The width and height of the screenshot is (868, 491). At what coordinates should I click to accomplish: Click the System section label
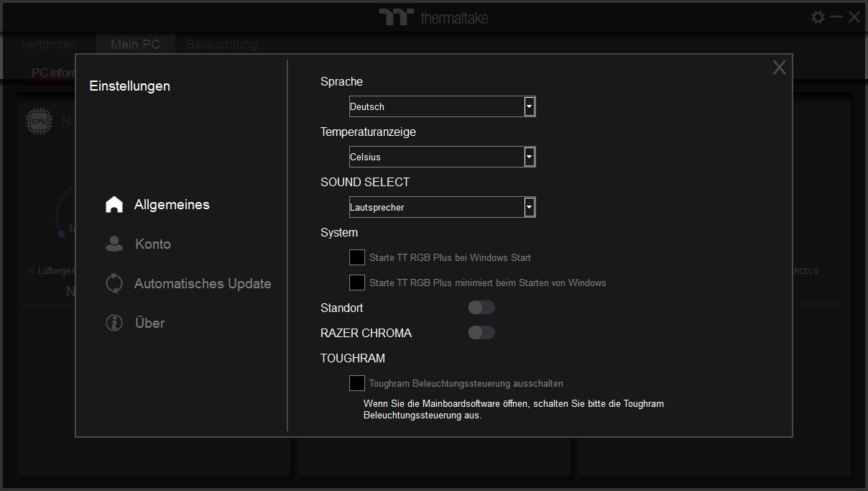[x=339, y=233]
